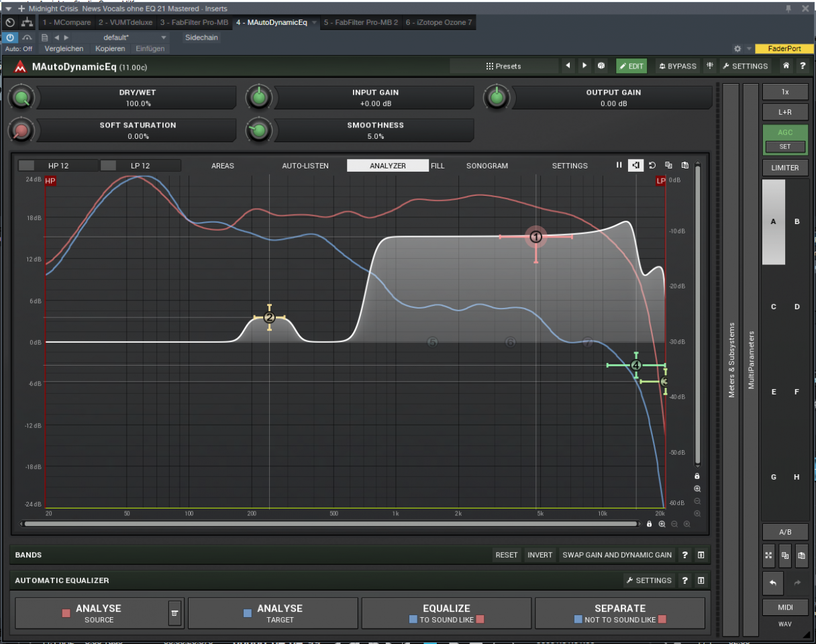Image resolution: width=816 pixels, height=644 pixels.
Task: Open help for Automatic Equalizer section
Action: tap(684, 580)
